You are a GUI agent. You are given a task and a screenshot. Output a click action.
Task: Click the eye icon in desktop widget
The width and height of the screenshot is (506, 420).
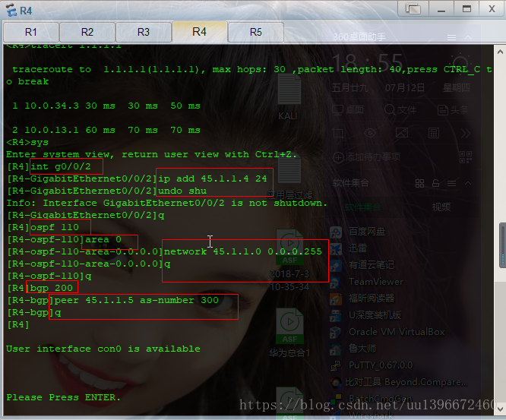(370, 133)
